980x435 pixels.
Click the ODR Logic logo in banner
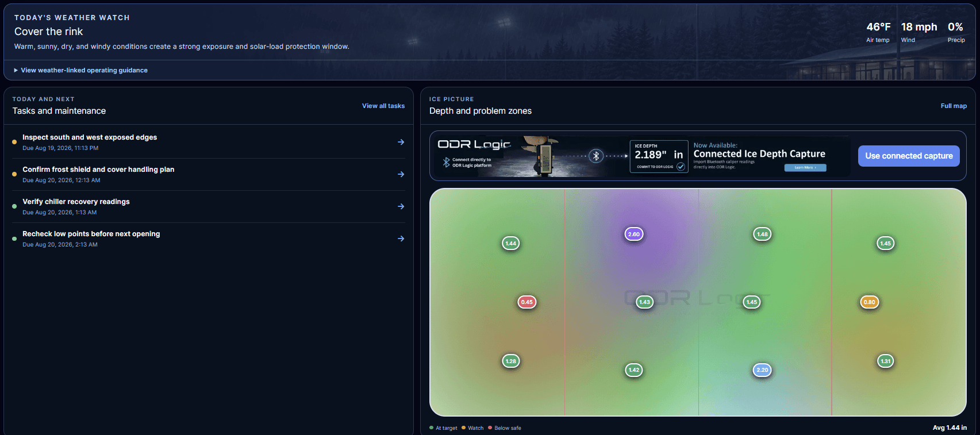point(474,144)
